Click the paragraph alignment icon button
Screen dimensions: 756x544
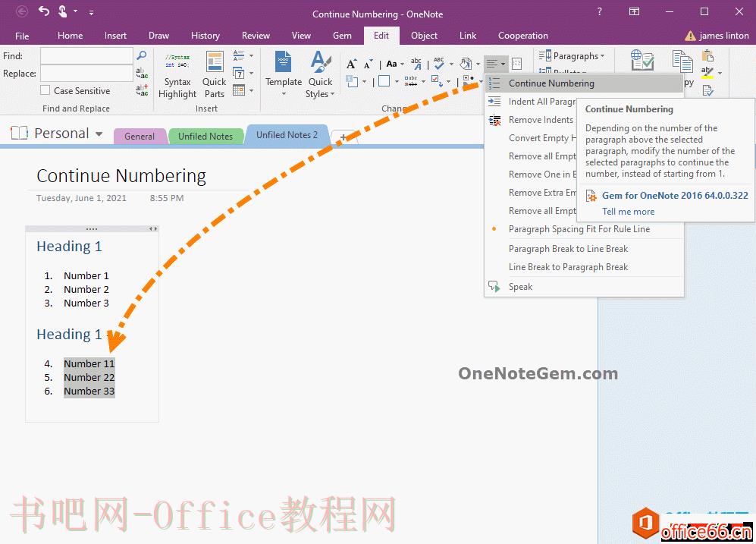495,64
